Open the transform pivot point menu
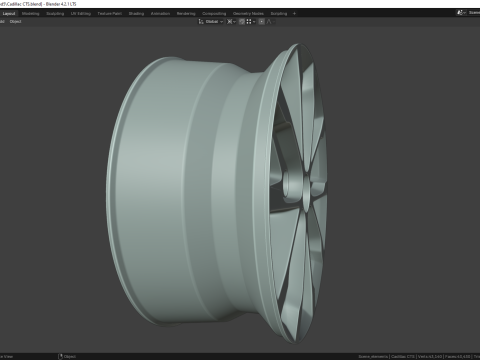480x360 pixels. pos(231,22)
